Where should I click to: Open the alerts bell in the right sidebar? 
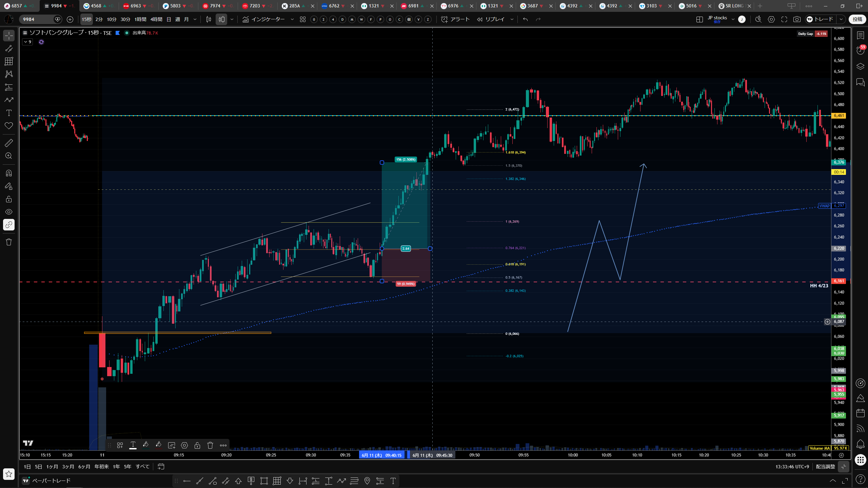(860, 444)
